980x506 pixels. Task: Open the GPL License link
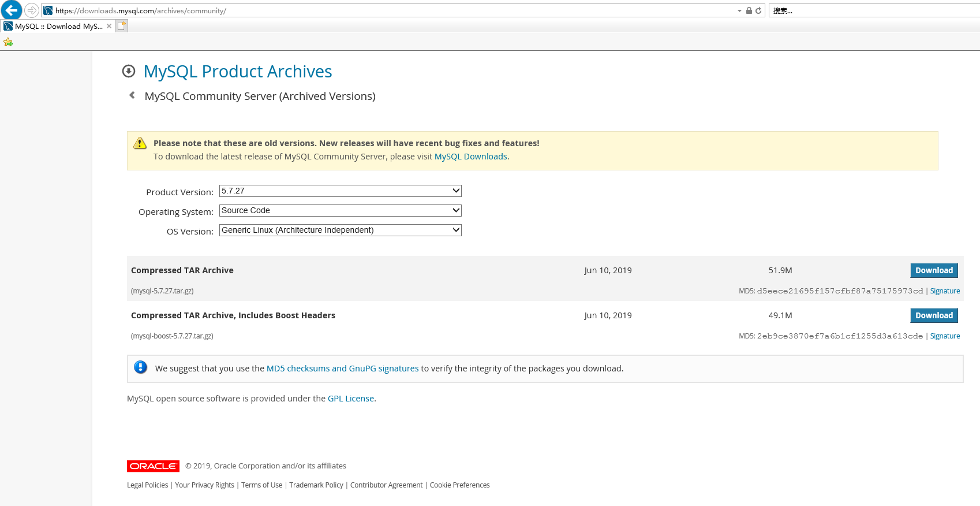tap(351, 399)
